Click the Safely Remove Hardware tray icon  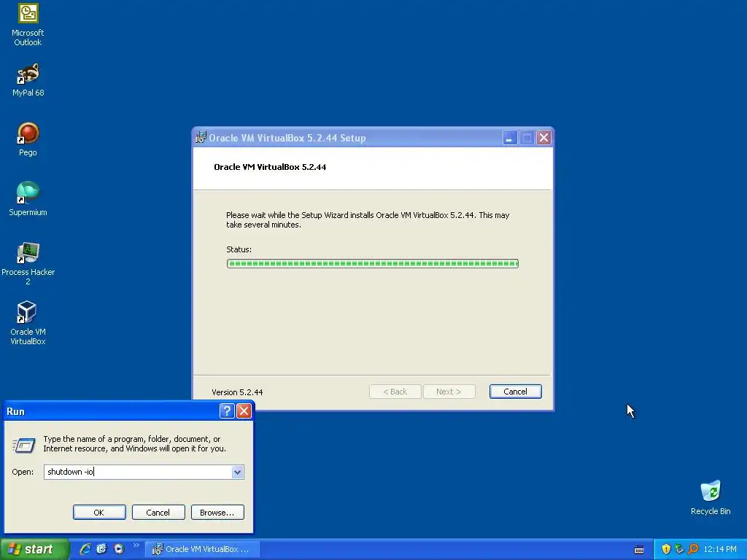click(x=679, y=549)
